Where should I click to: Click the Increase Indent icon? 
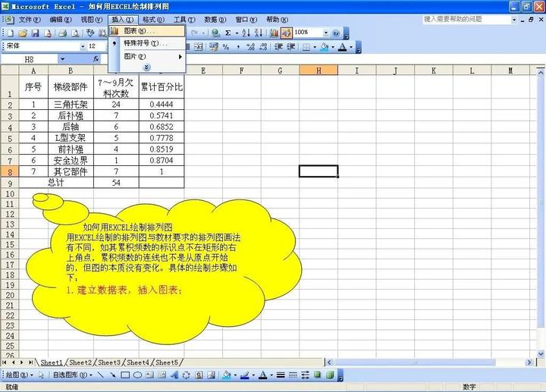point(291,47)
